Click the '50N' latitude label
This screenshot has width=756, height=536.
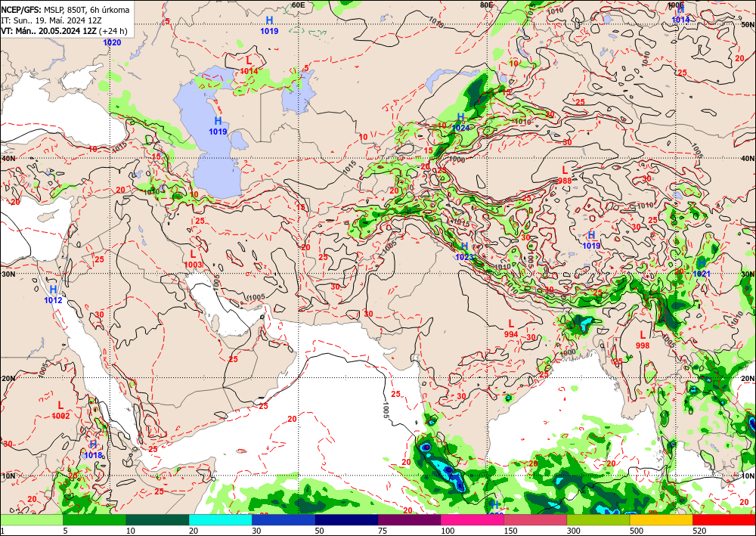748,24
